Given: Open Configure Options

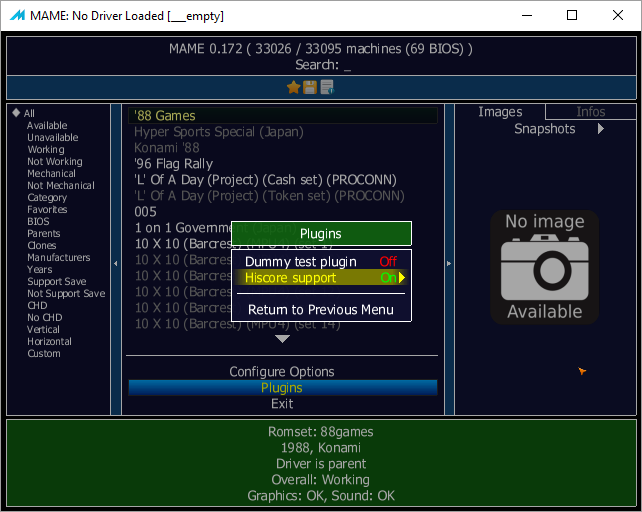Looking at the screenshot, I should [x=282, y=372].
